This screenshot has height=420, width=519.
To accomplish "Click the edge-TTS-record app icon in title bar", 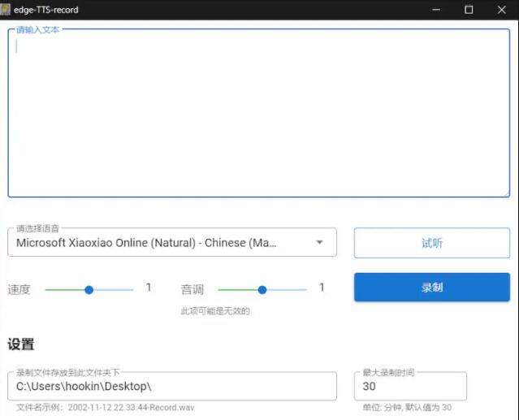I will point(6,10).
